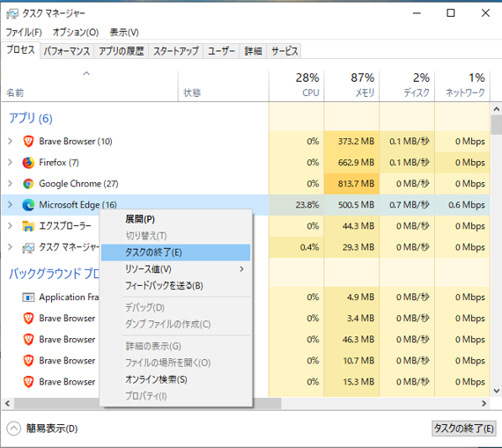Open the ファイル(F) menu

click(x=24, y=32)
